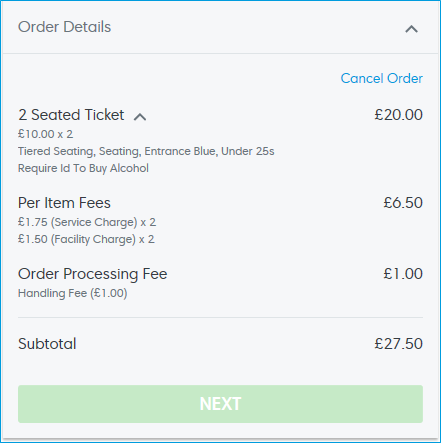
Task: Select the Order Details heading
Action: [x=64, y=27]
